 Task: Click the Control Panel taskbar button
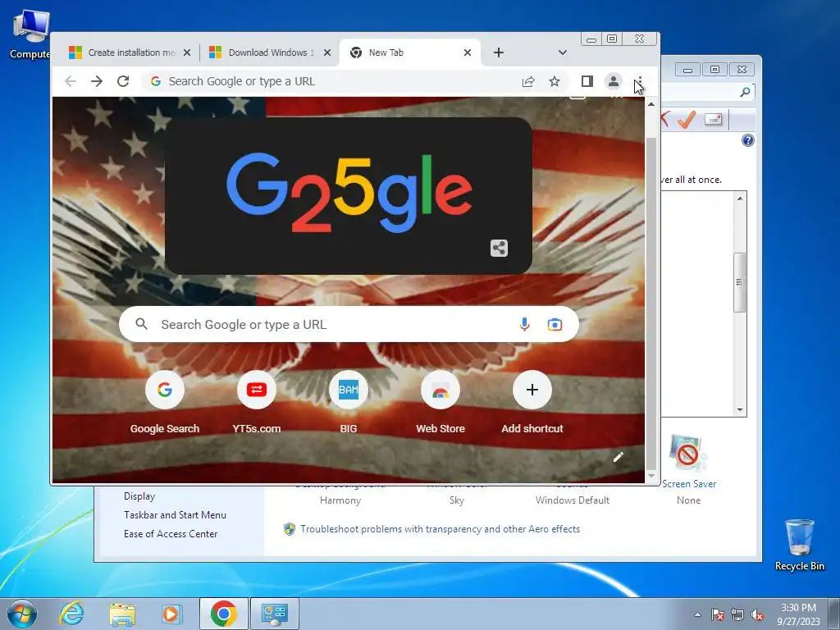[x=275, y=614]
